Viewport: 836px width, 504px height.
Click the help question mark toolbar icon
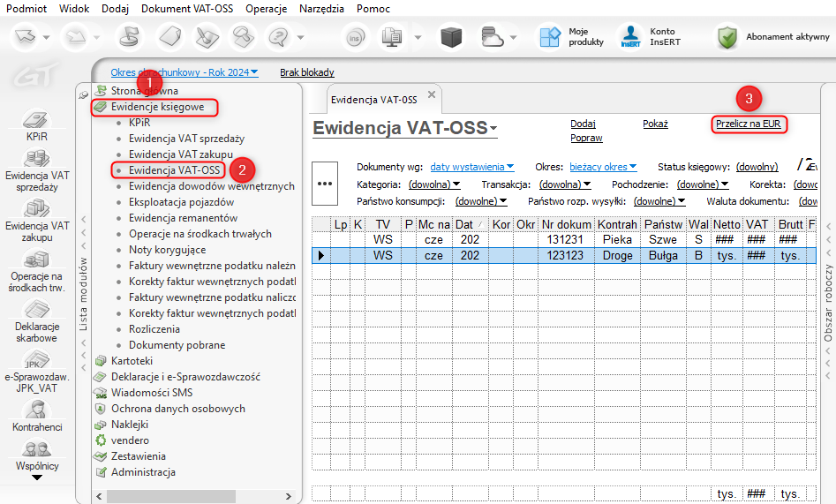click(x=279, y=37)
